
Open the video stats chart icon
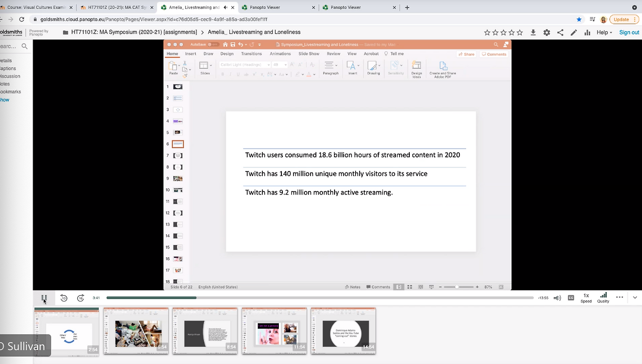pos(587,32)
